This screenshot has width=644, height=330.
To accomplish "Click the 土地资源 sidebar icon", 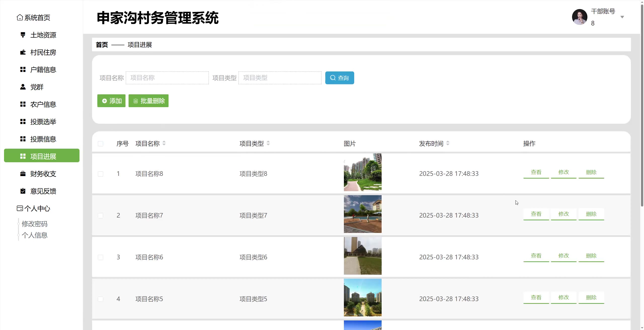I will tap(23, 35).
